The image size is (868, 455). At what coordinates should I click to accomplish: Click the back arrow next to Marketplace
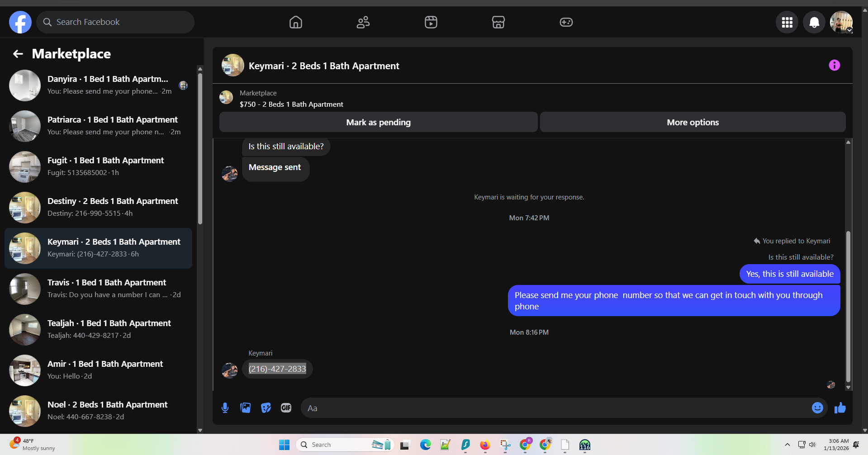click(x=18, y=54)
